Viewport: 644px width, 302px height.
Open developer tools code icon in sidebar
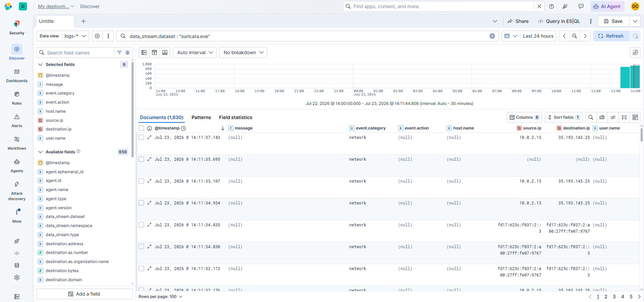point(17,253)
